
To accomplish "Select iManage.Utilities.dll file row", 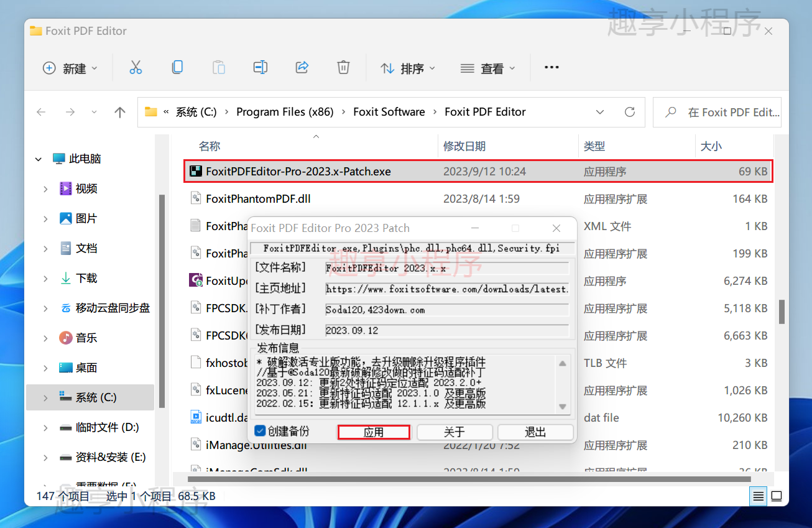I will [478, 445].
